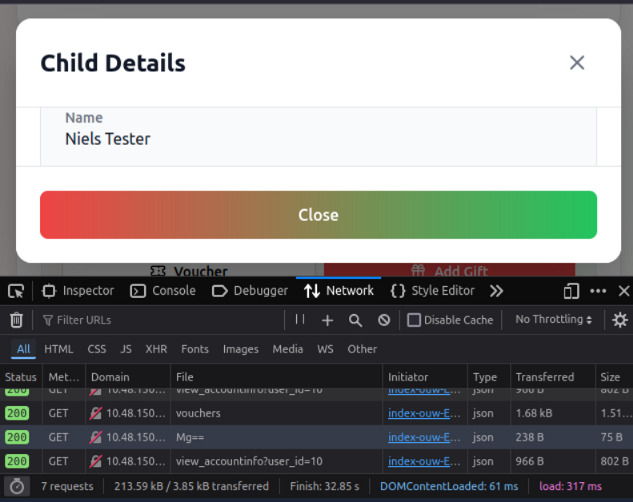Filter requests by Other

tap(362, 349)
